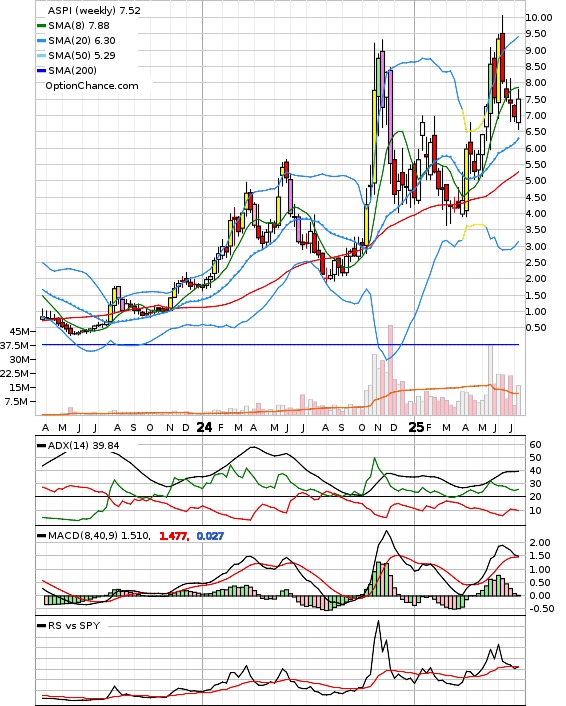Click the ASPI (weekly) 7.52 title
Viewport: 566px width, 706px height.
[94, 11]
